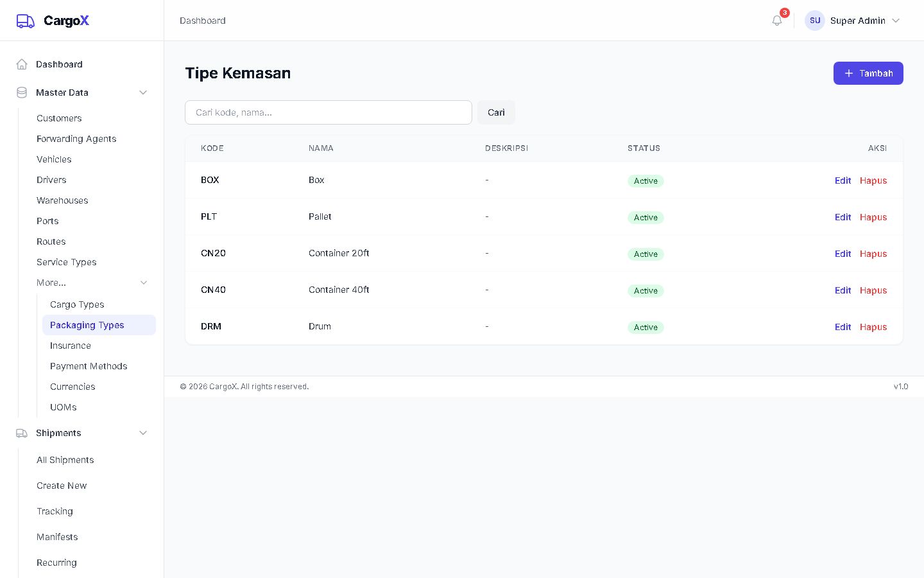Edit the CN40 Container 40ft row
The height and width of the screenshot is (578, 924).
[843, 290]
